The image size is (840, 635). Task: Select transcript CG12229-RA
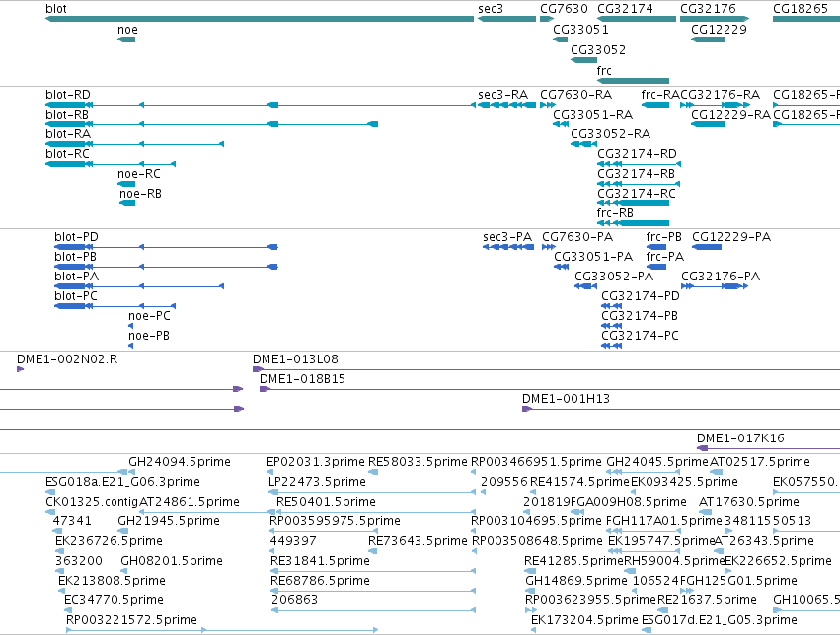pos(730,115)
